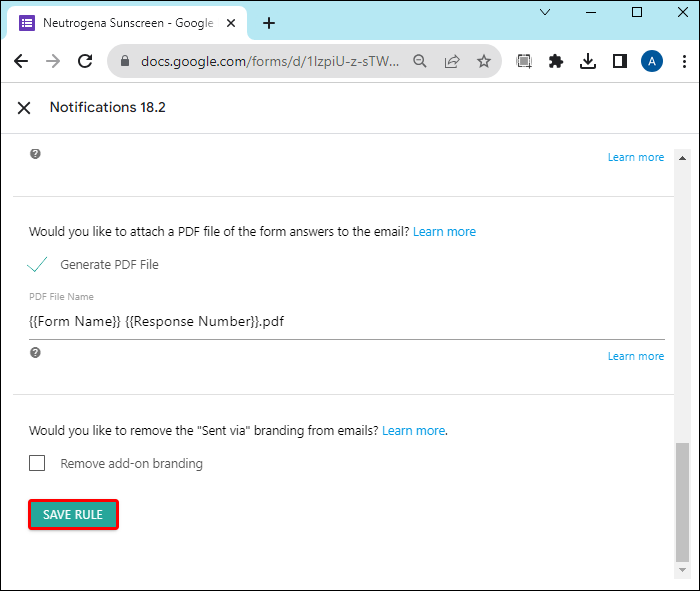Open a new browser tab

pyautogui.click(x=269, y=23)
